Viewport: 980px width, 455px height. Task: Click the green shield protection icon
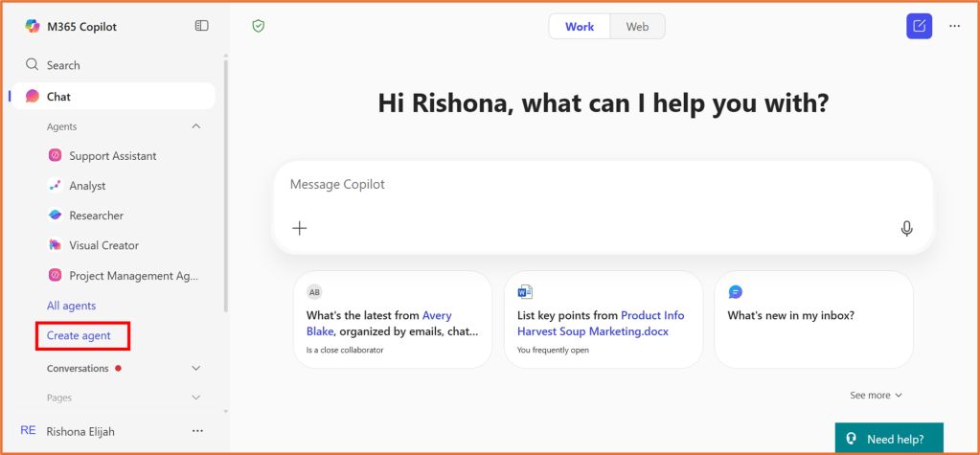[x=258, y=27]
